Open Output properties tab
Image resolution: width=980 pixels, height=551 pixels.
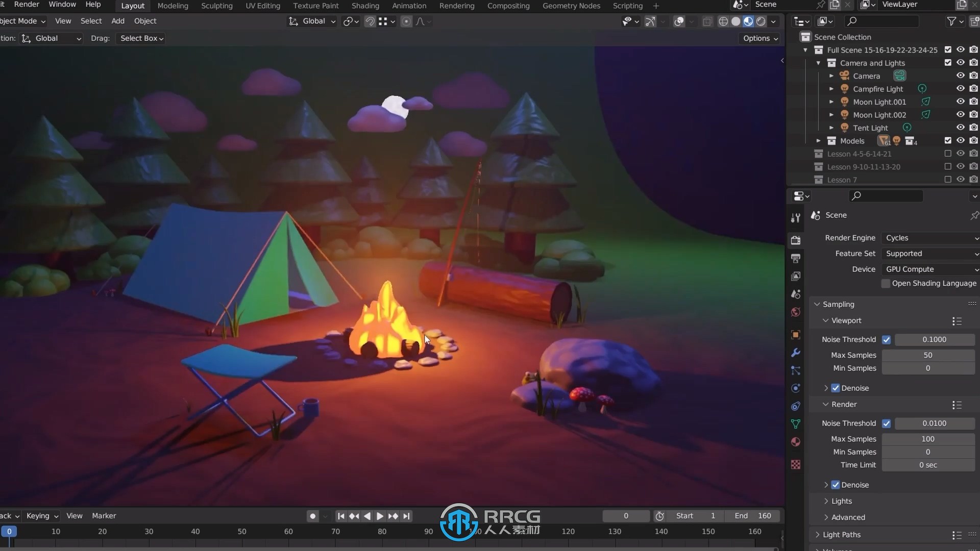tap(795, 258)
